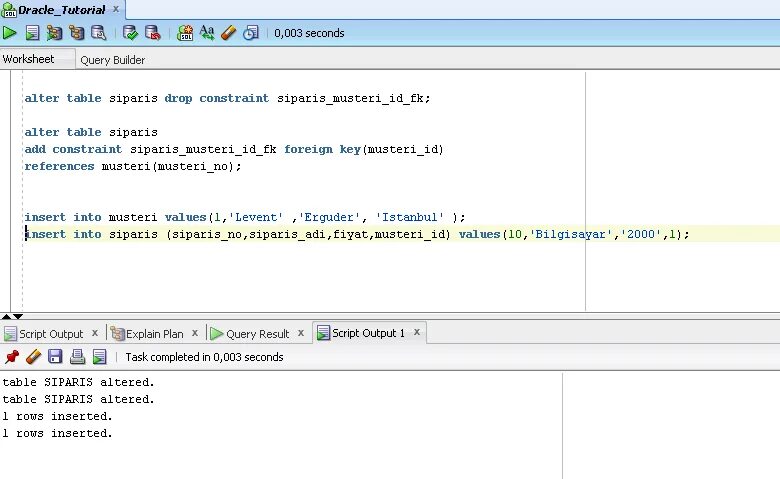
Task: Click the first 'table SIPARIS altered.' output line
Action: click(x=79, y=382)
